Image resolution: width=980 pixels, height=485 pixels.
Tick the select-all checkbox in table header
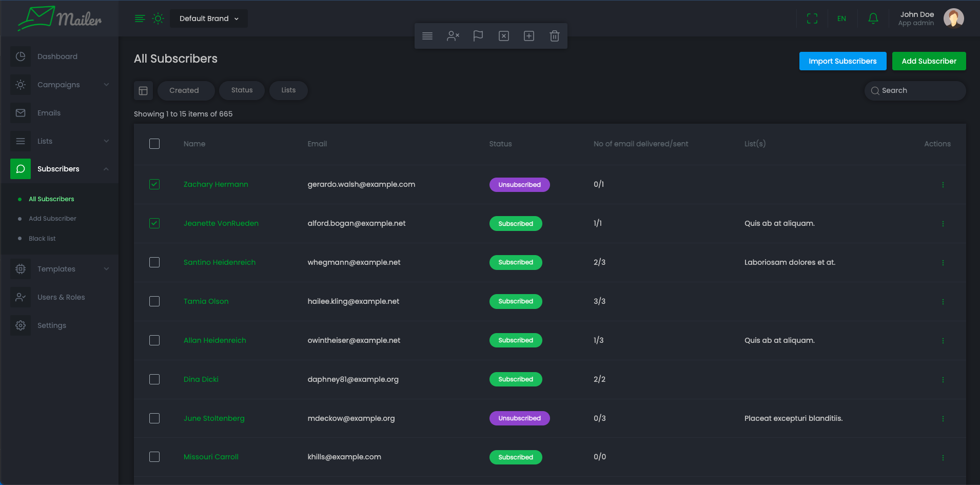(x=154, y=144)
